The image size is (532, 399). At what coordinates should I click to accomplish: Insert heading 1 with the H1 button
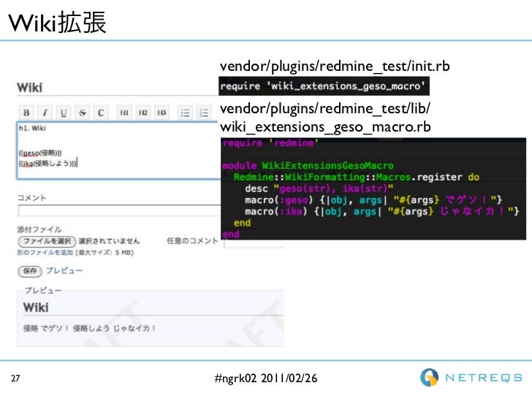click(x=124, y=113)
